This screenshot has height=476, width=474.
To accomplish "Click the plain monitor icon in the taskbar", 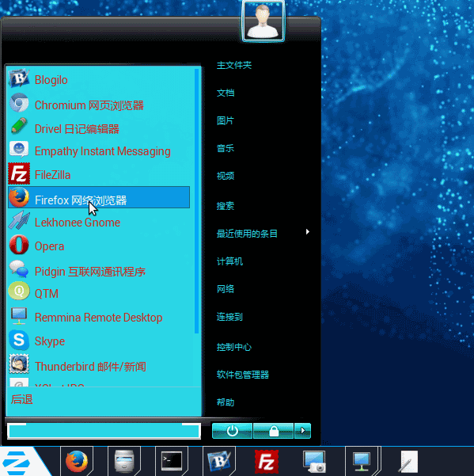I will (362, 462).
